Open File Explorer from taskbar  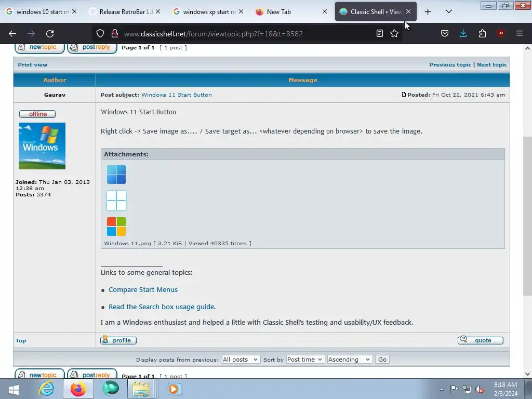click(141, 389)
